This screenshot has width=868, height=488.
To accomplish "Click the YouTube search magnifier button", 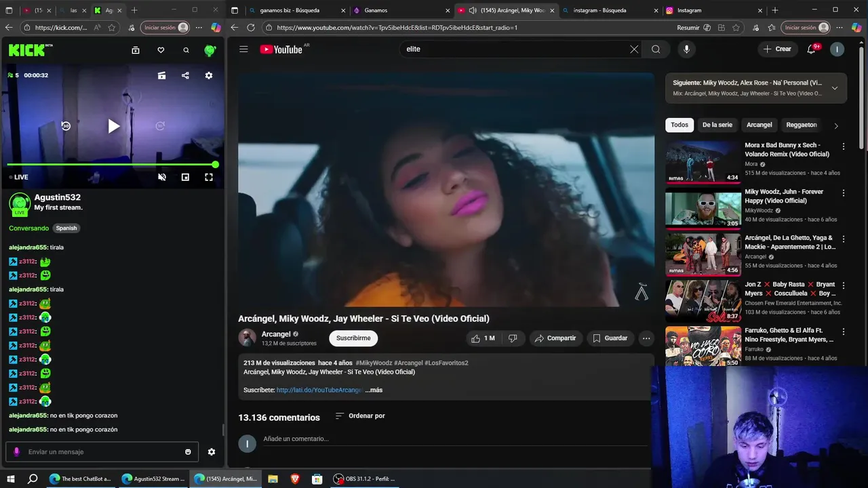I will [656, 49].
